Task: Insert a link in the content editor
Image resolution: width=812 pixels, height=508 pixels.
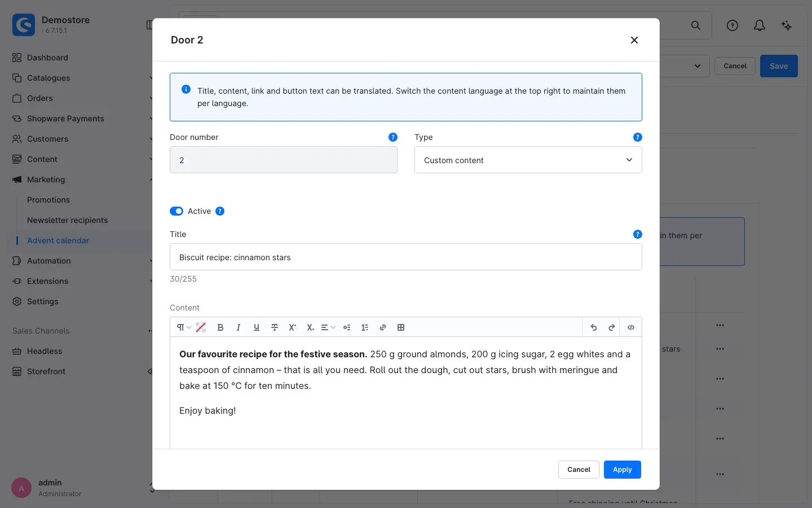Action: pos(383,327)
